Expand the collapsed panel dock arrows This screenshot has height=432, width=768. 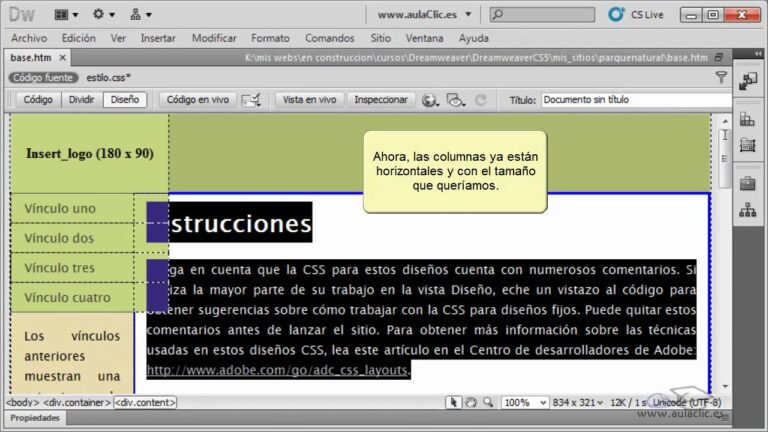(x=758, y=53)
